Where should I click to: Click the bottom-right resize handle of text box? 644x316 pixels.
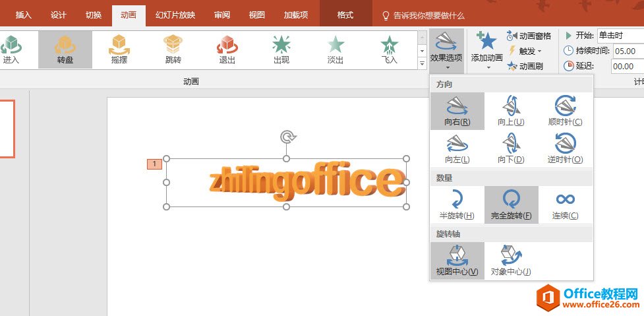coord(406,206)
